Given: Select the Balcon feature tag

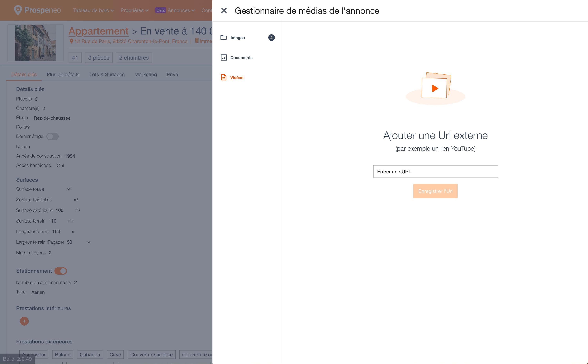Looking at the screenshot, I should (x=63, y=355).
